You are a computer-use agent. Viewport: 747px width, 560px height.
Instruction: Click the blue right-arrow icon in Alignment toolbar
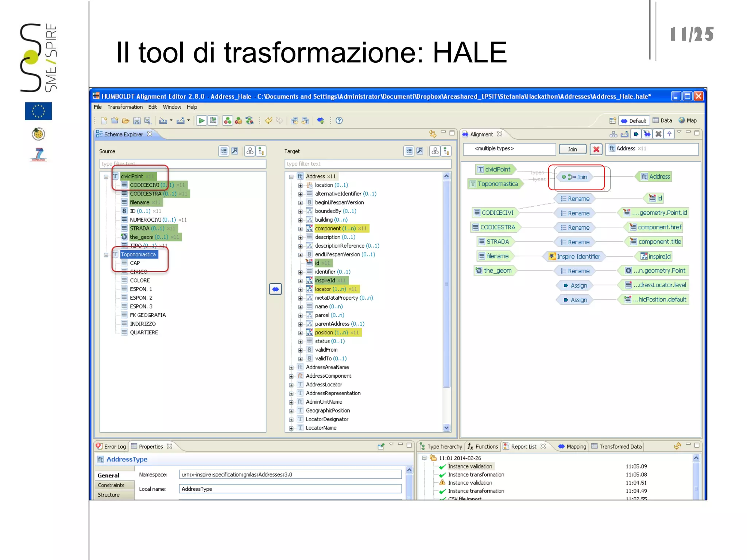636,134
